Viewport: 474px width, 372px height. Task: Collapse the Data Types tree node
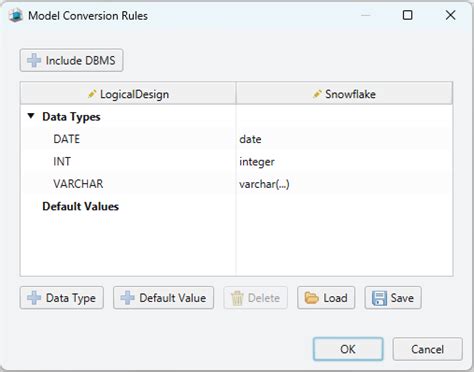[x=31, y=116]
